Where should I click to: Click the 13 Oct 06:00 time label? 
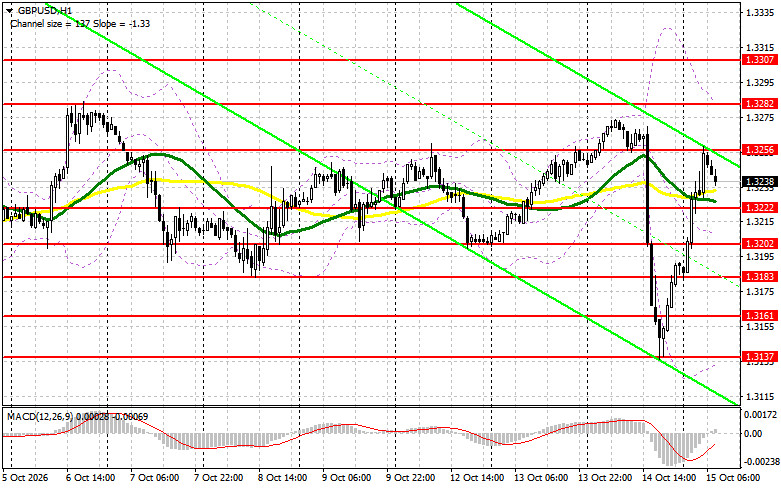pos(541,478)
